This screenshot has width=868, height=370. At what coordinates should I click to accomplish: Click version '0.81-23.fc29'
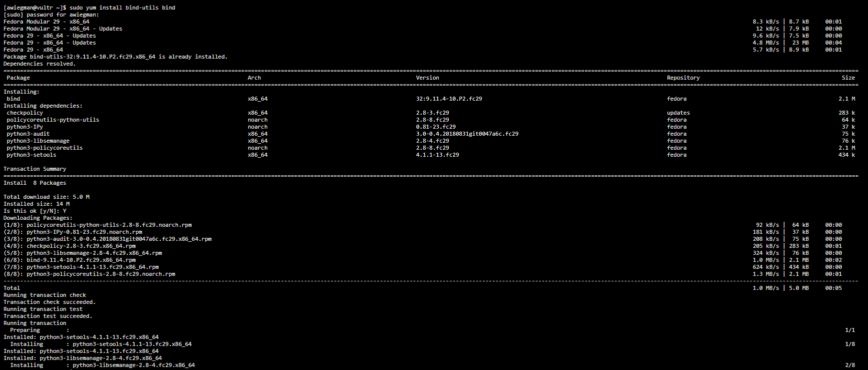click(436, 127)
